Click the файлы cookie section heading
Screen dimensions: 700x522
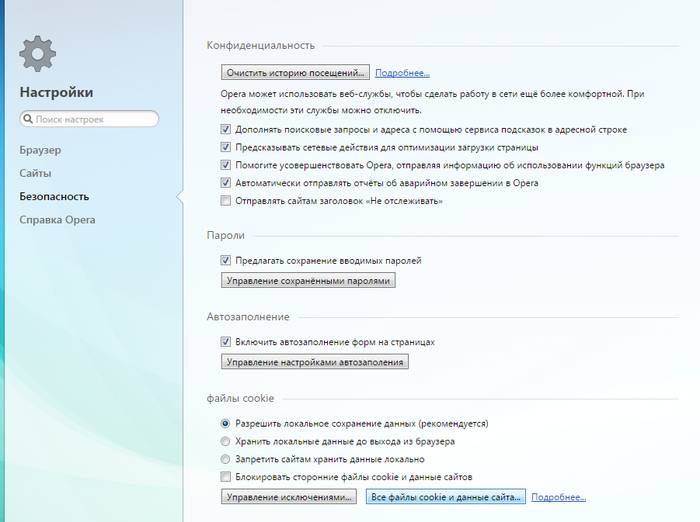[240, 398]
